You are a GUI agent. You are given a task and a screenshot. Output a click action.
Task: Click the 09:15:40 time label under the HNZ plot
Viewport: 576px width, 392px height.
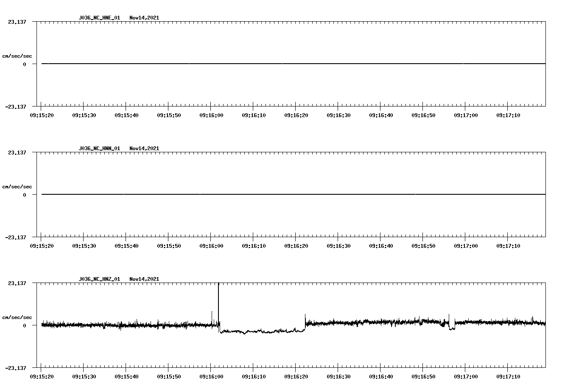(126, 377)
